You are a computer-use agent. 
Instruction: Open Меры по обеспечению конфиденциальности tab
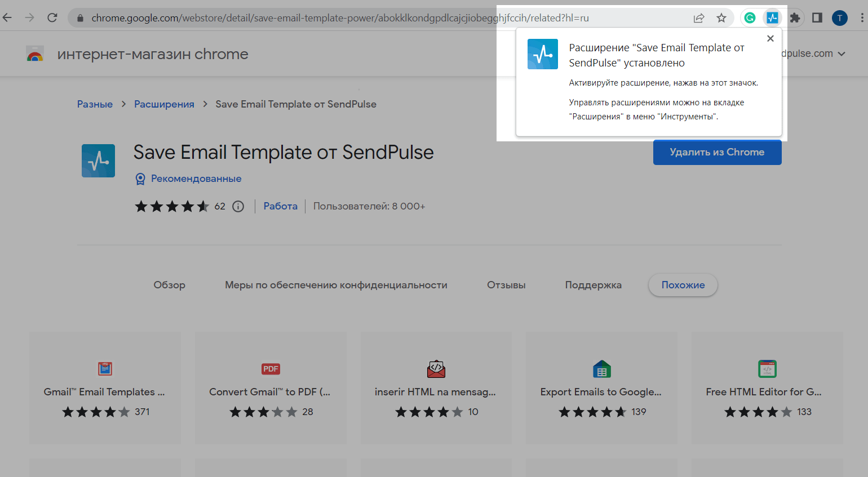pyautogui.click(x=336, y=285)
